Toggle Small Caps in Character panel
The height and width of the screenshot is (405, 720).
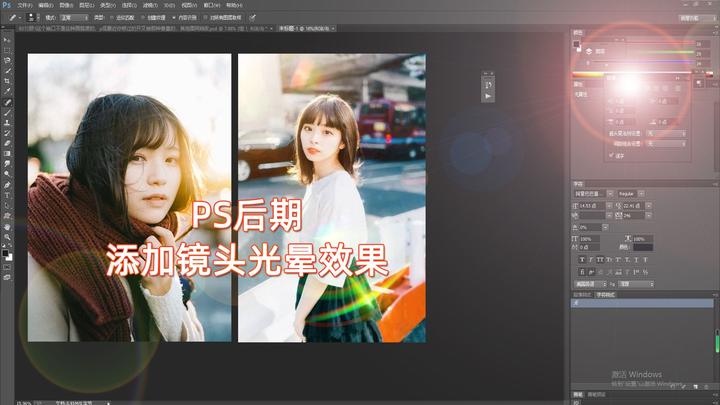point(609,260)
